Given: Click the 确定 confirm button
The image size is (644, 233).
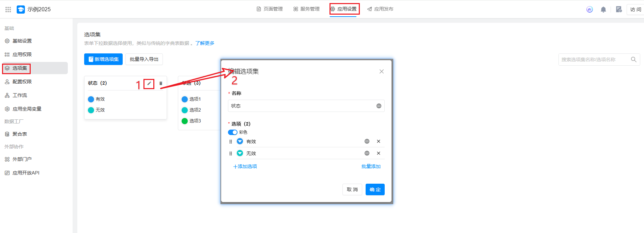Looking at the screenshot, I should [375, 189].
